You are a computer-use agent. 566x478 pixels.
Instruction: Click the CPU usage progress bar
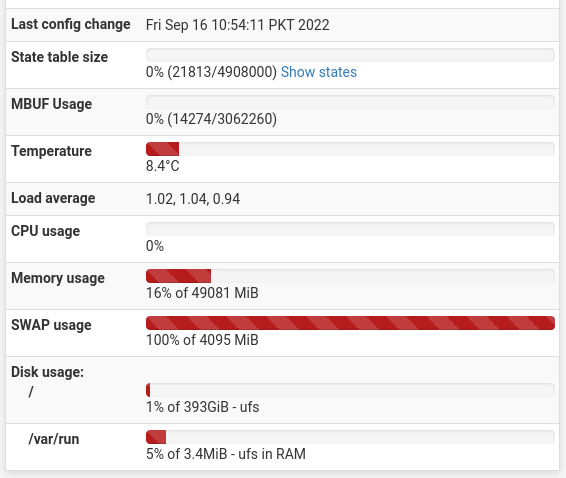point(350,229)
